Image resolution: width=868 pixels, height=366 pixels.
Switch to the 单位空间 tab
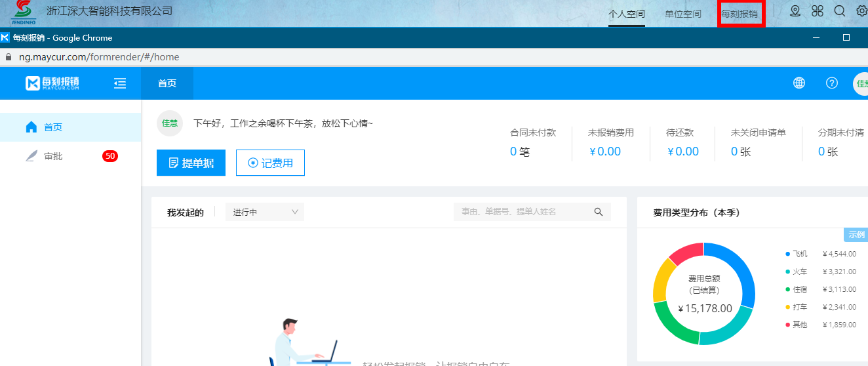[682, 14]
